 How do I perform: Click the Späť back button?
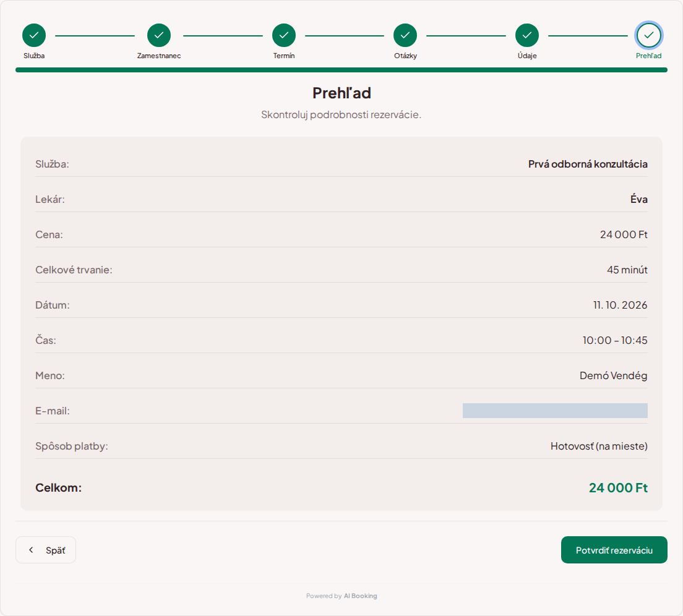[46, 550]
